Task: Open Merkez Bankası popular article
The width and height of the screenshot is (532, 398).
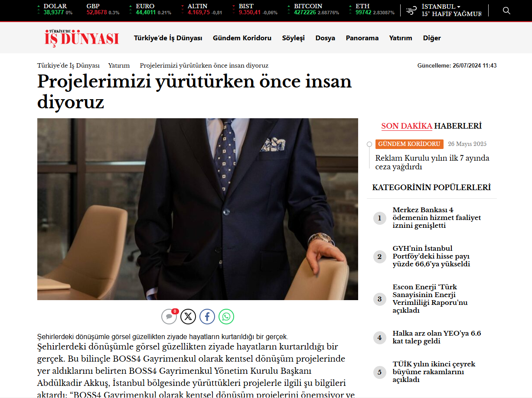Action: [x=437, y=218]
